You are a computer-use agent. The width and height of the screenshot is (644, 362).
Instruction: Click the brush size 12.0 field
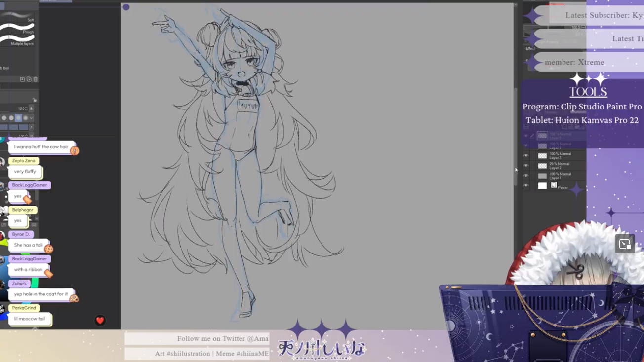[20, 109]
